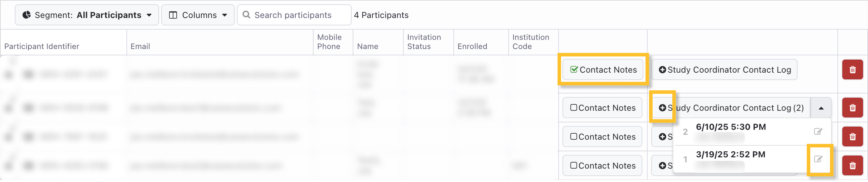Select the 3/19/25 2:52 PM log entry
The height and width of the screenshot is (182, 868).
coord(730,154)
